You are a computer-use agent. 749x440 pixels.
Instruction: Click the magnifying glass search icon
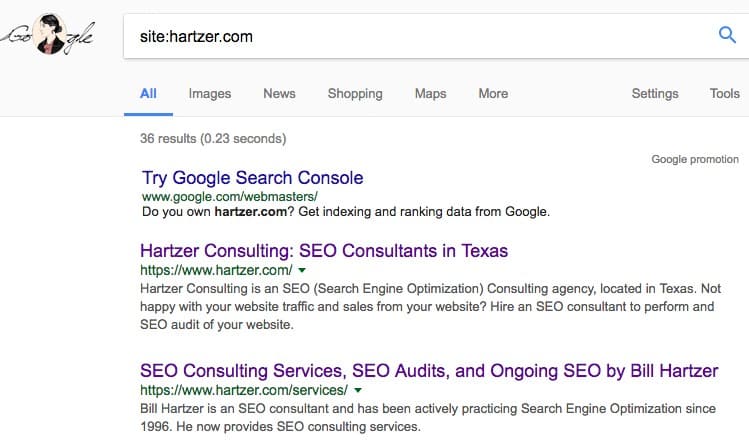(727, 35)
